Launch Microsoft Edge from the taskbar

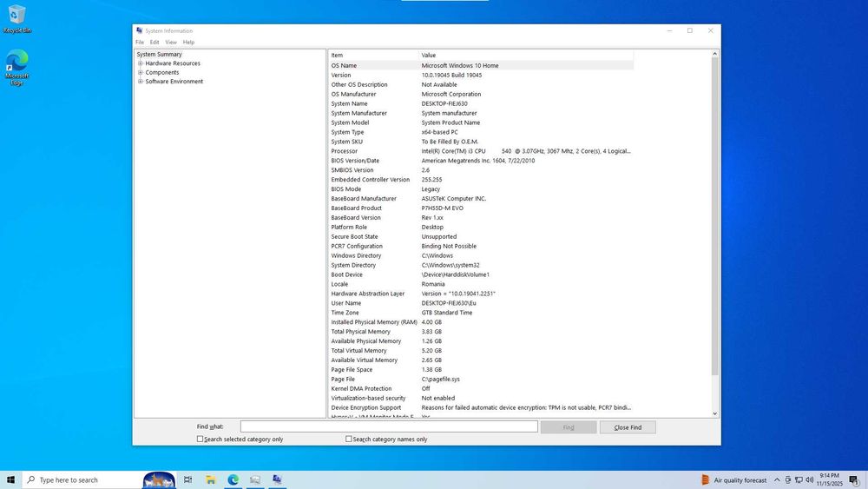[x=233, y=479]
